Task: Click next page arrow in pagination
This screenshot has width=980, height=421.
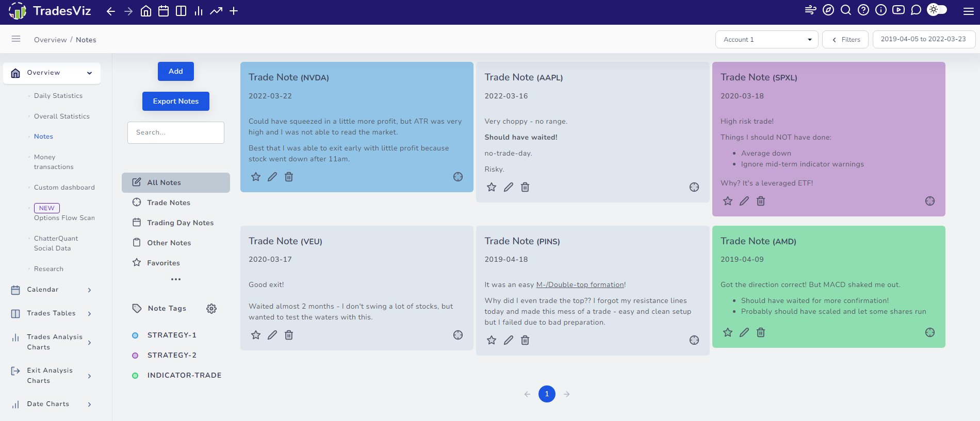Action: [x=567, y=394]
